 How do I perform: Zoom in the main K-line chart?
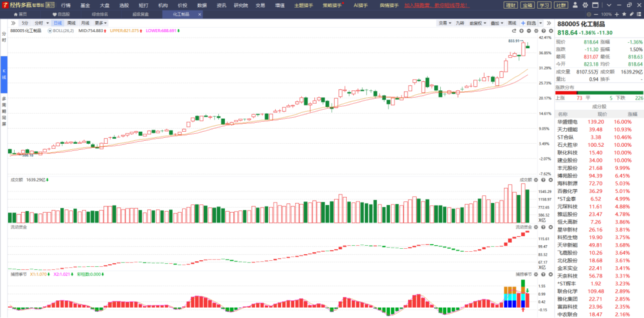pos(521,31)
